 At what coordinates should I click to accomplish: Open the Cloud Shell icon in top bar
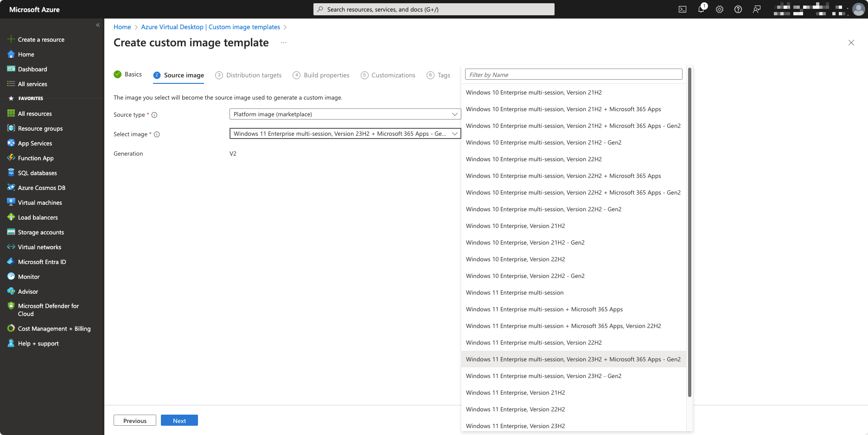pos(683,9)
